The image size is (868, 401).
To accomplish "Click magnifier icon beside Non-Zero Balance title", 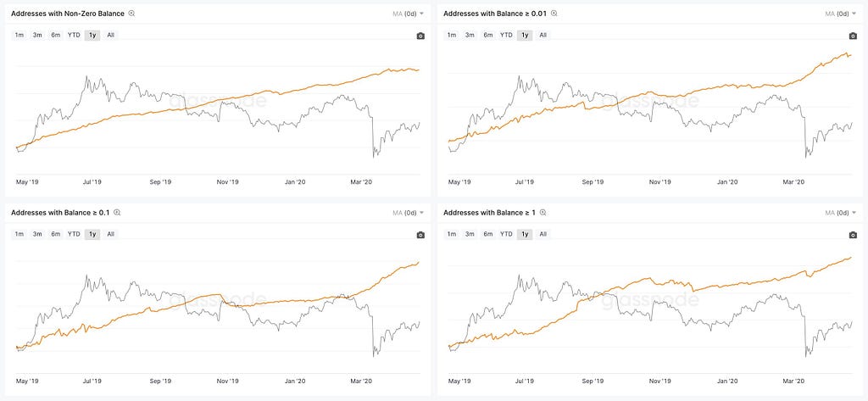I will tap(131, 14).
